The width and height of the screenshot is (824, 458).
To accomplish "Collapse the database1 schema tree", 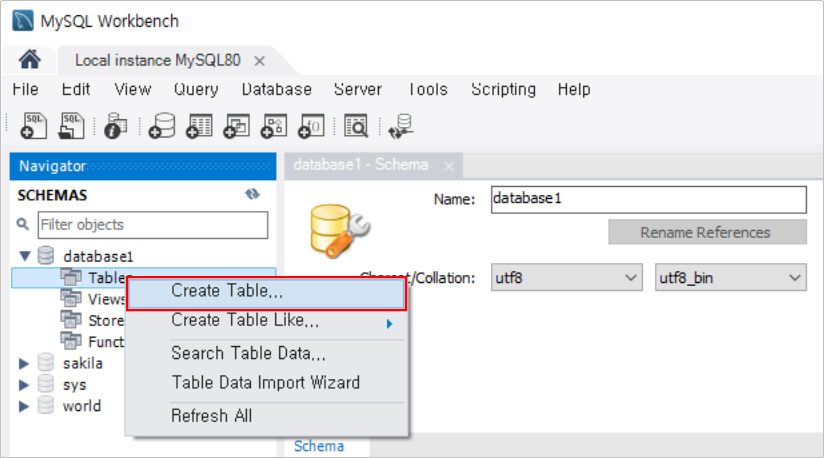I will [x=24, y=256].
